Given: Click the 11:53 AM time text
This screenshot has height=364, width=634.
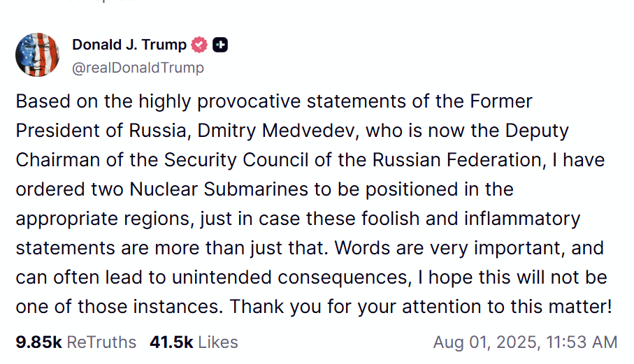Looking at the screenshot, I should (582, 342).
